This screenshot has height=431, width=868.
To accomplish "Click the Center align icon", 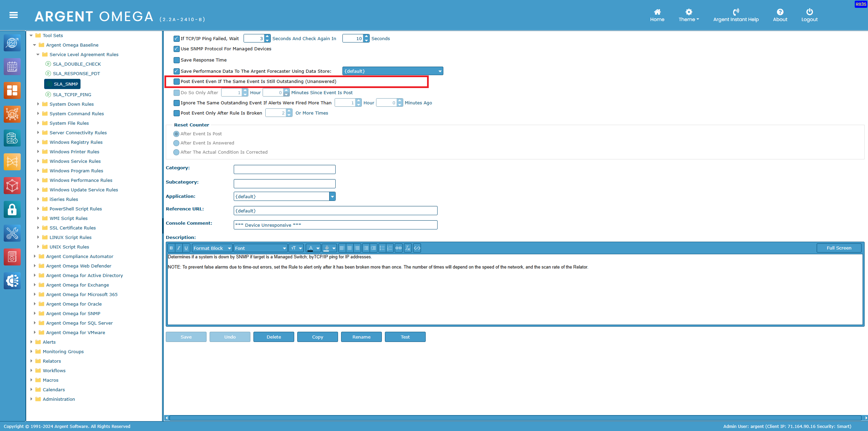I will [x=350, y=248].
